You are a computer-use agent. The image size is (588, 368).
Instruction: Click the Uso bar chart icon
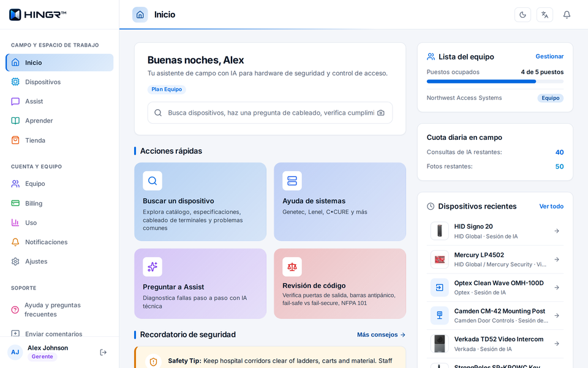pyautogui.click(x=15, y=223)
